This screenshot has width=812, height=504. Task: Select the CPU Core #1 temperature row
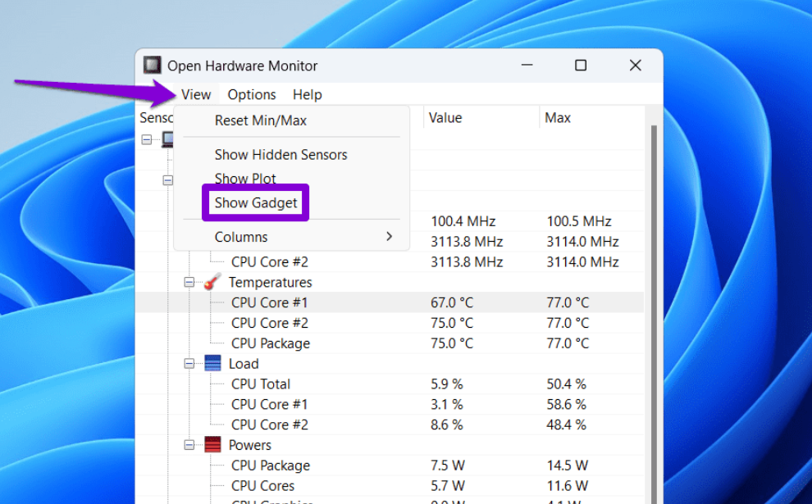(270, 302)
